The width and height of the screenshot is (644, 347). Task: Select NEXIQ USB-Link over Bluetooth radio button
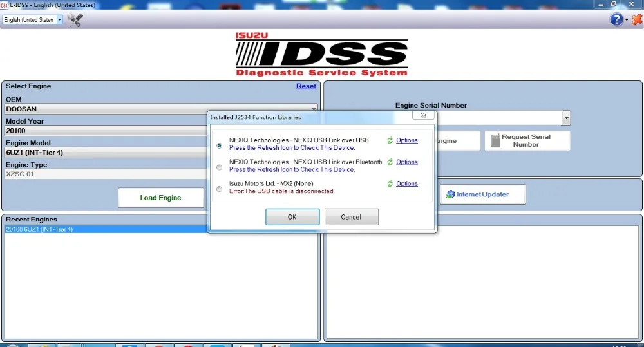coord(220,167)
